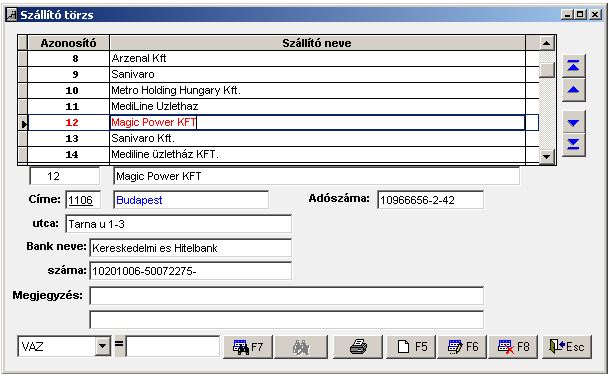Screen dimensions: 611x374
Task: Click the first Megjegyzés field
Action: 286,296
